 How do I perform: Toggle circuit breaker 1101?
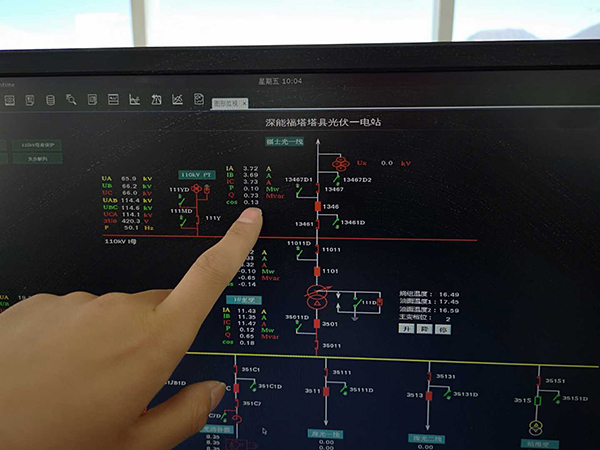click(317, 272)
